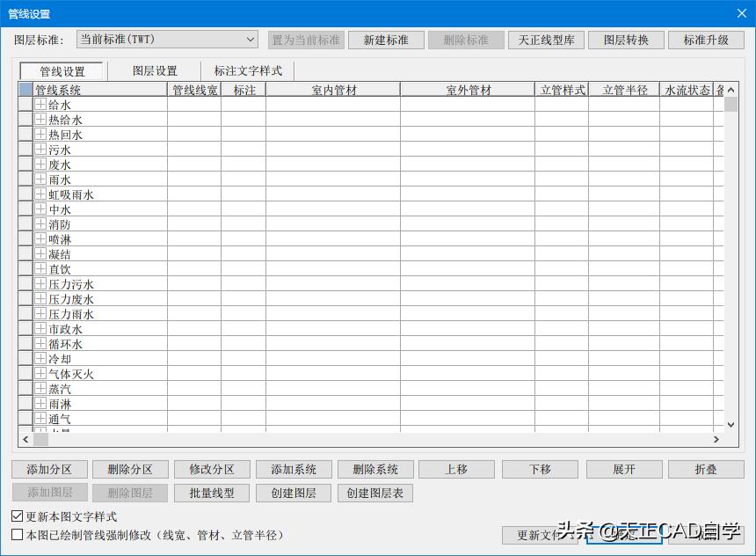Click the table's vertical scrollbar down arrow

(731, 423)
